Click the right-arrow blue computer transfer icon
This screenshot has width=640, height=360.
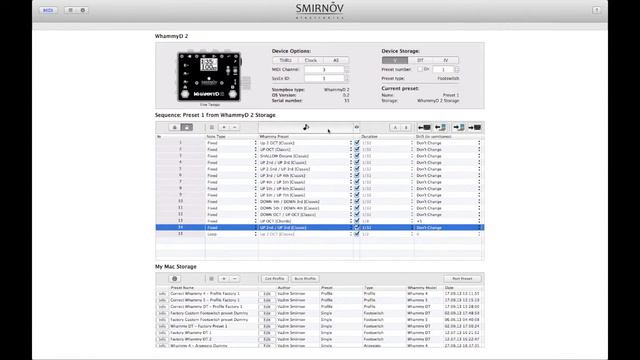coord(458,127)
